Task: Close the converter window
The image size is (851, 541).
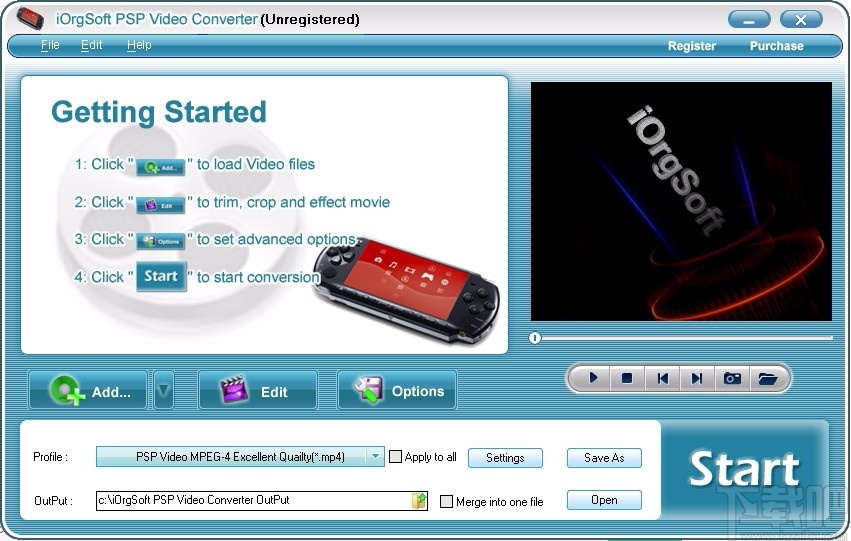Action: coord(801,20)
